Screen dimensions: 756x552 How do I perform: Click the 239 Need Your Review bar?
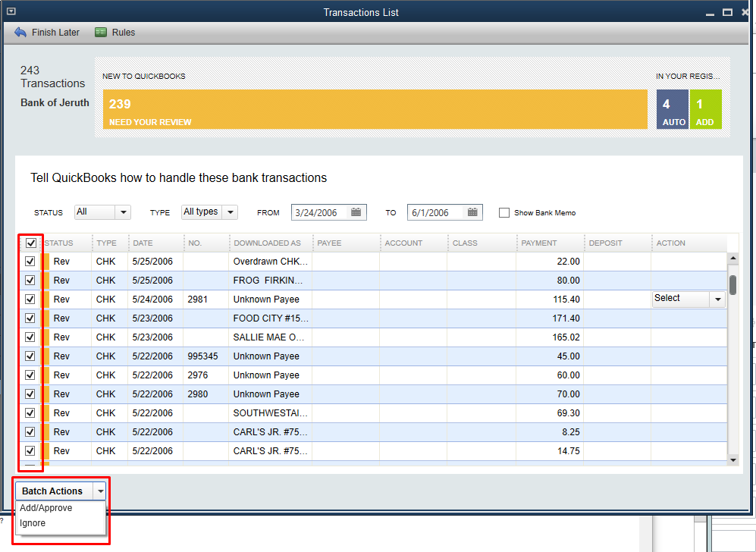click(x=375, y=109)
